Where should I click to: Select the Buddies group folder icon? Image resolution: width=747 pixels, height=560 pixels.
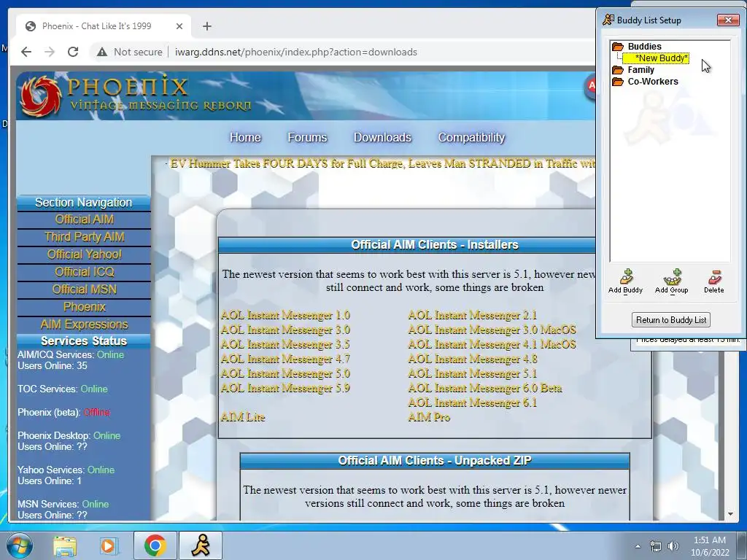618,46
